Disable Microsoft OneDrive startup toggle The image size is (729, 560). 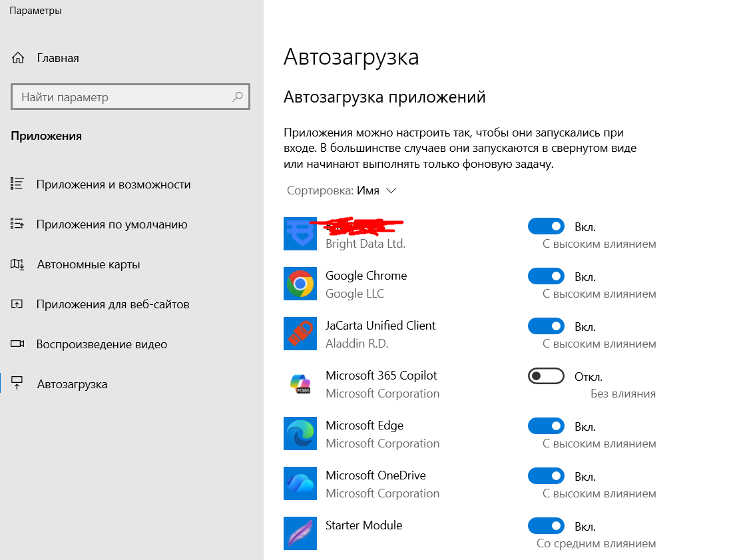547,476
